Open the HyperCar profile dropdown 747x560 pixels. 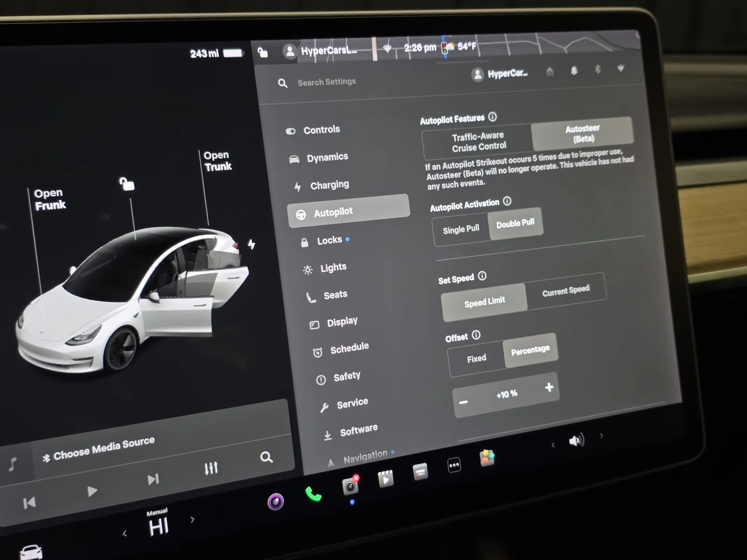[500, 74]
